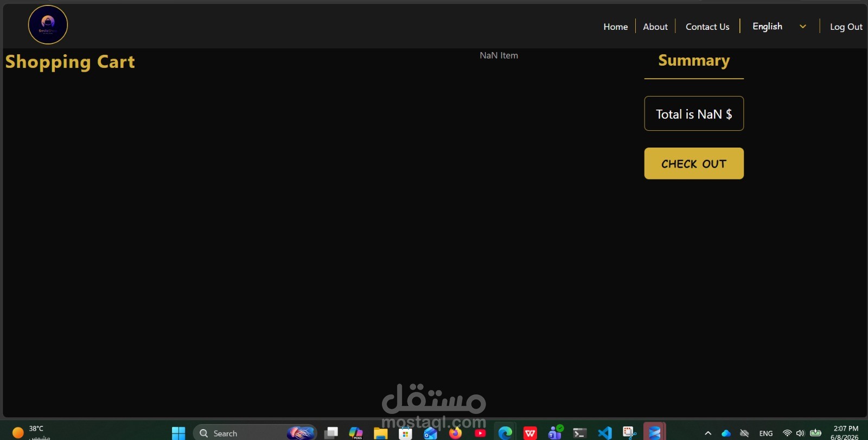Click the 'NaN Item' text
Viewport: 868px width, 440px height.
[499, 55]
